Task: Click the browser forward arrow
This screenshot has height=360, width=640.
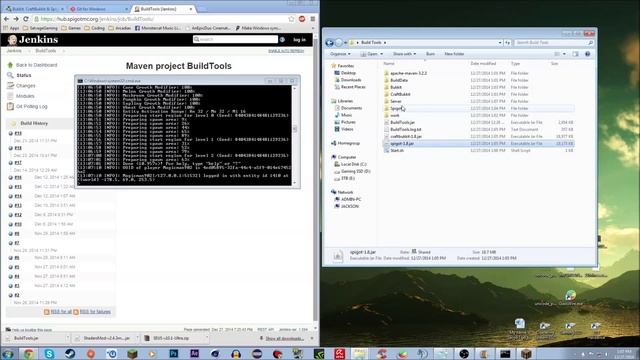Action: (x=16, y=19)
